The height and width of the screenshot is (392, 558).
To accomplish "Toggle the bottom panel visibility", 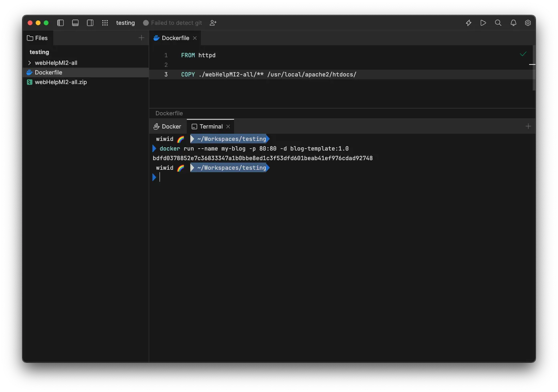I will pyautogui.click(x=75, y=23).
